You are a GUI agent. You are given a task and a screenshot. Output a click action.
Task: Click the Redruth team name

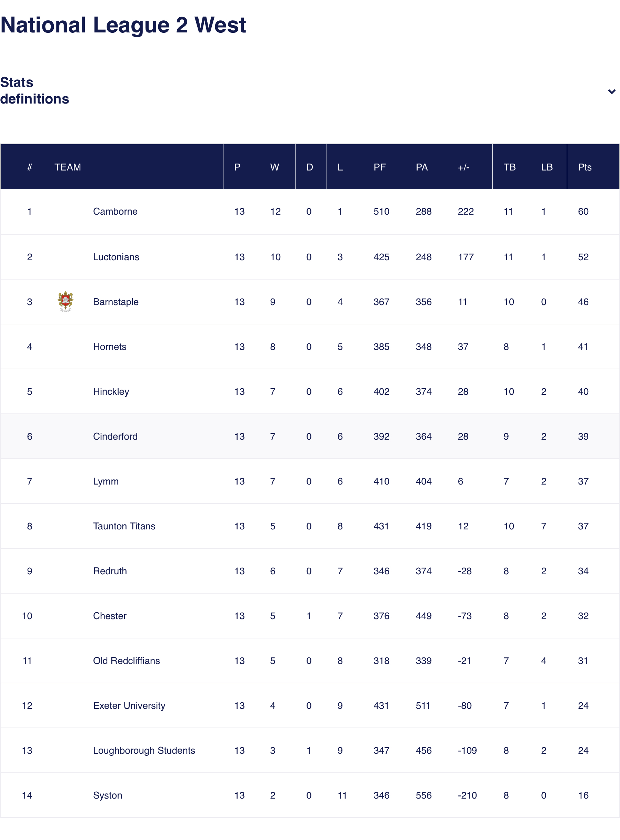(110, 571)
